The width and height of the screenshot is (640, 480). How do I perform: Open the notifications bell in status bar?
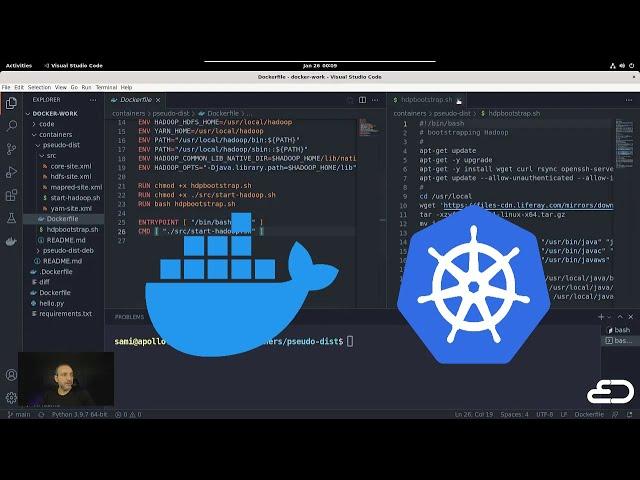tap(629, 414)
